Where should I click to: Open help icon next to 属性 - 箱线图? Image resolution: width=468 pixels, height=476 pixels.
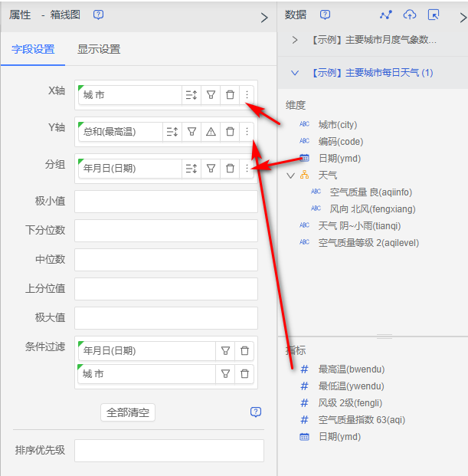coord(98,15)
